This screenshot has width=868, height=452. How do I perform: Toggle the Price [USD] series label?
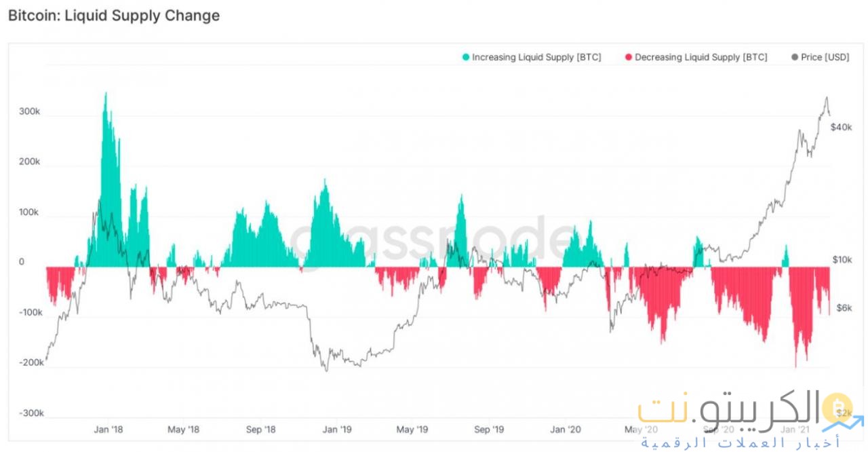coord(825,58)
